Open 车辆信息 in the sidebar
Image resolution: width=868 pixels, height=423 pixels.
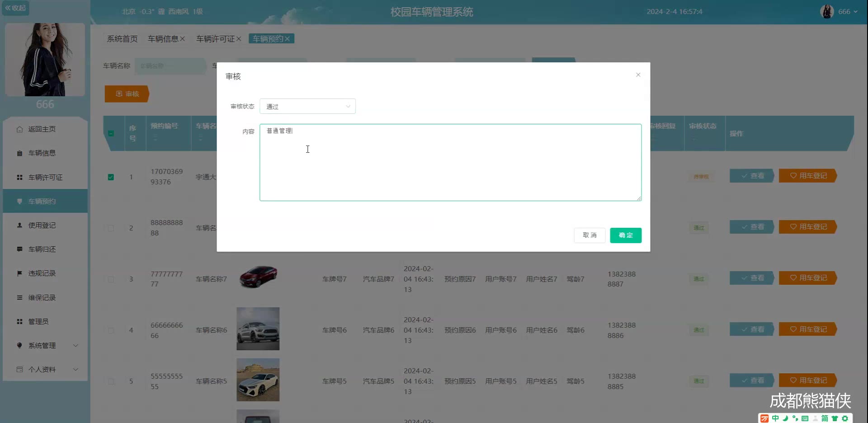[x=45, y=153]
